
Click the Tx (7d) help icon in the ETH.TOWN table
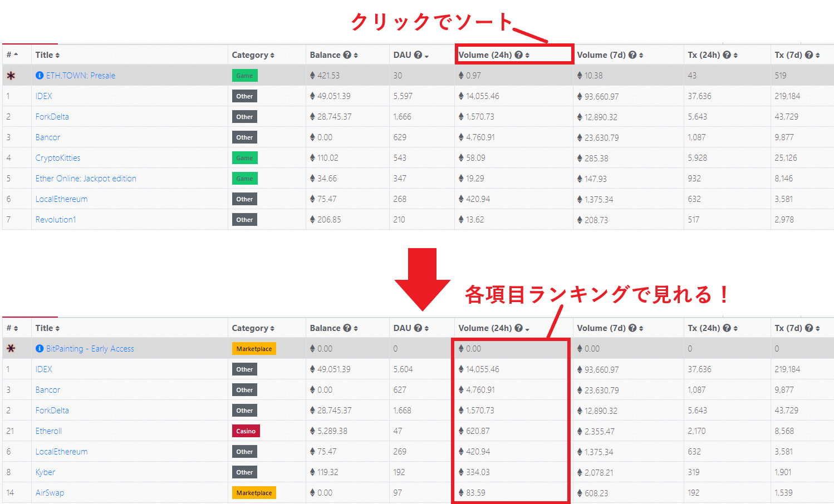click(x=809, y=55)
